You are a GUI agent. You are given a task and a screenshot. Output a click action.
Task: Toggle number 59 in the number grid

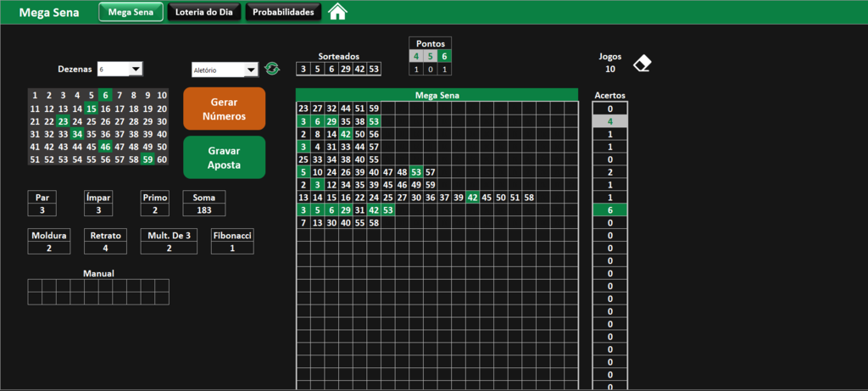[147, 160]
